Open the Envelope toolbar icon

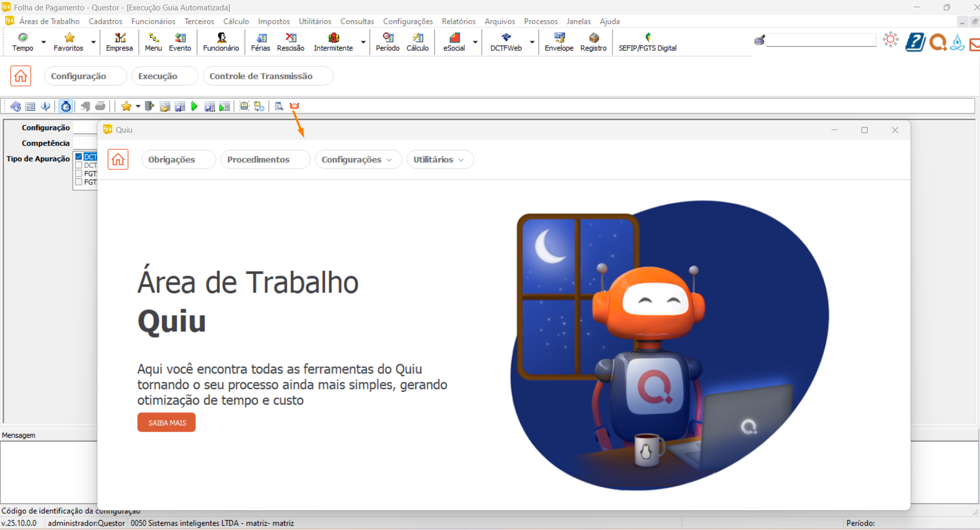(559, 41)
